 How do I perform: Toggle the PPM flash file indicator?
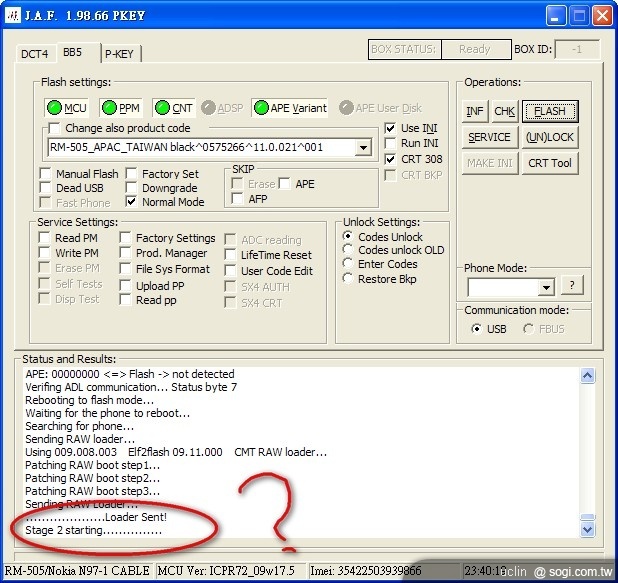[x=121, y=108]
